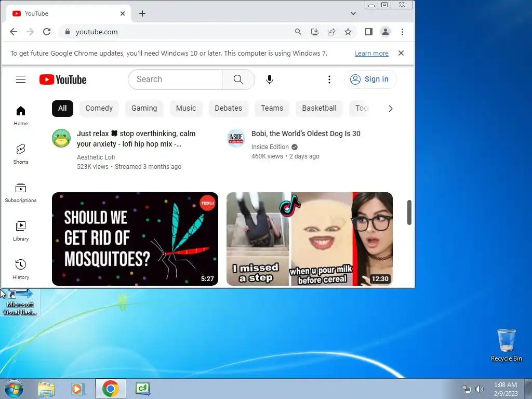532x399 pixels.
Task: Reload the YouTube page
Action: click(47, 32)
